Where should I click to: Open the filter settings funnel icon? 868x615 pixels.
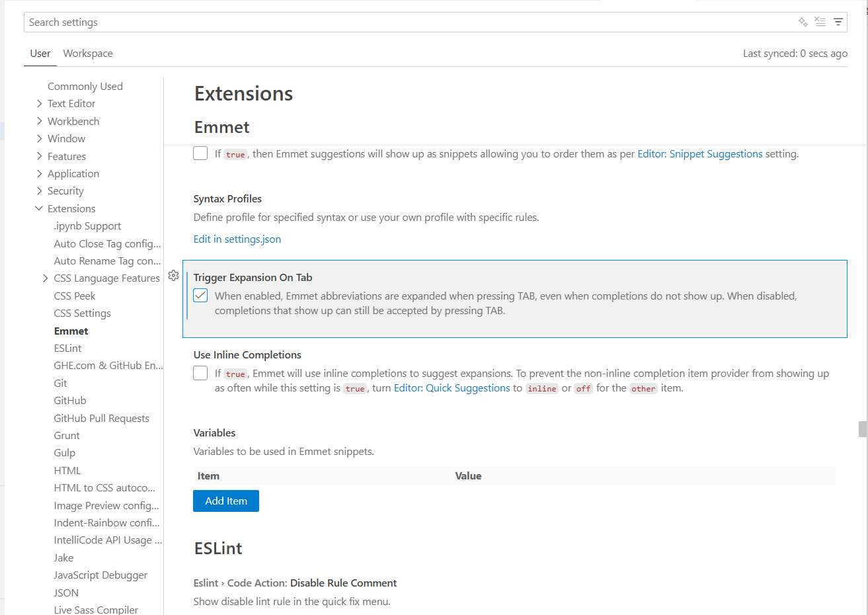[x=838, y=22]
